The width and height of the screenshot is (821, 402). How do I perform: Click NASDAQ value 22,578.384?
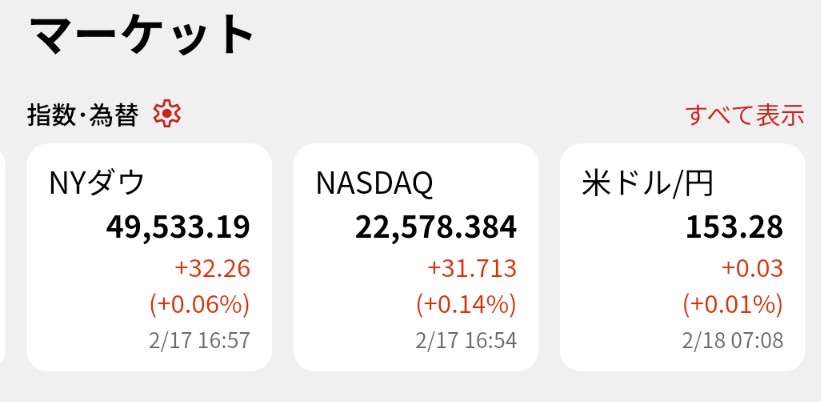435,227
